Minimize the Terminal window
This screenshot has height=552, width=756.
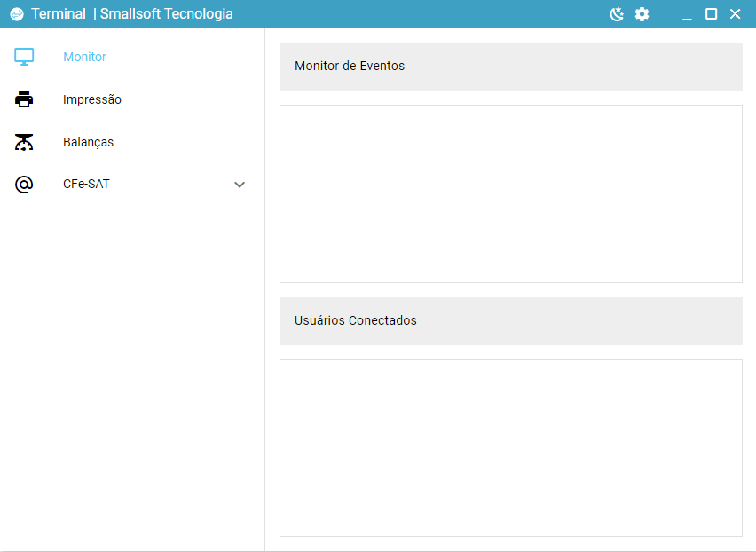[x=687, y=14]
